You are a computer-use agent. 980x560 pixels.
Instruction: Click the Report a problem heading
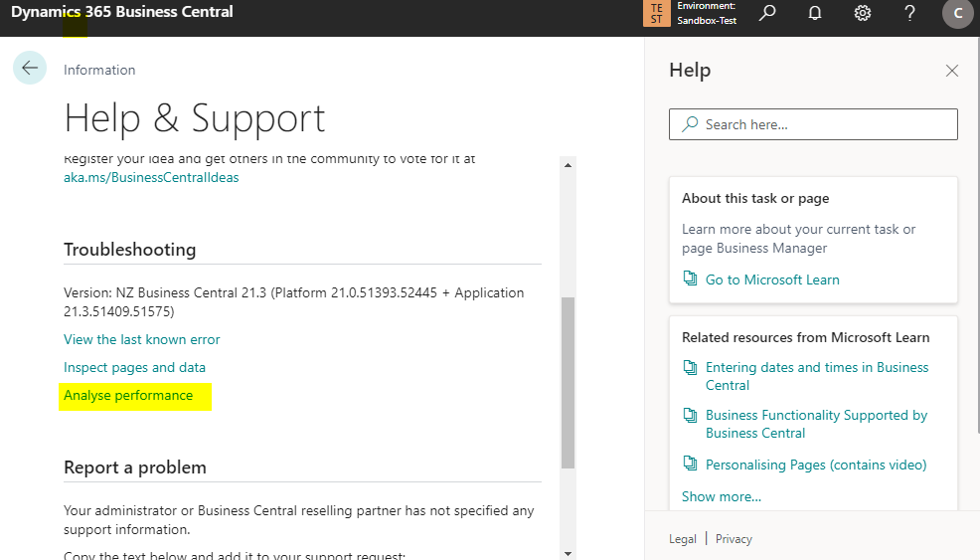(135, 468)
